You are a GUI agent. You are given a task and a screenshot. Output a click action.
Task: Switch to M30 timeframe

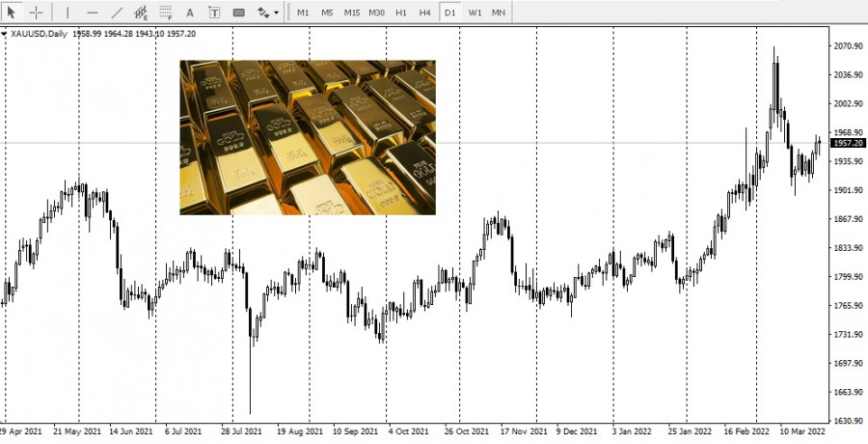point(376,13)
